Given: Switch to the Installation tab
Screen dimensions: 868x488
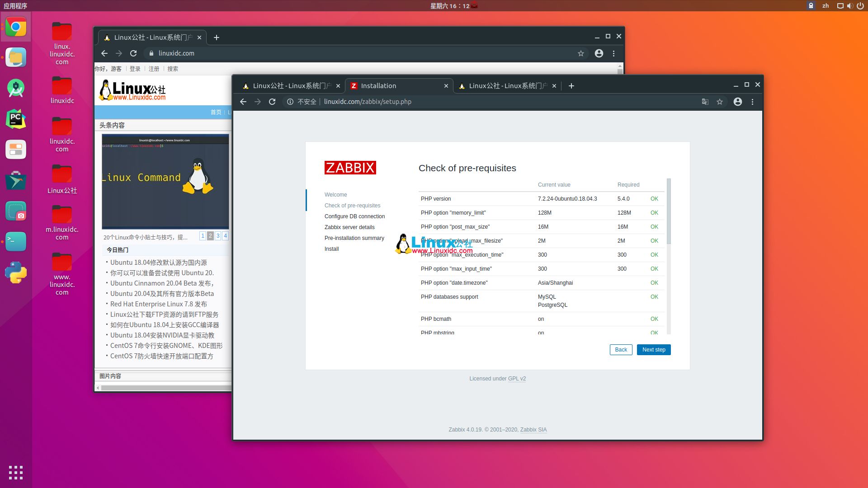Looking at the screenshot, I should pyautogui.click(x=399, y=86).
